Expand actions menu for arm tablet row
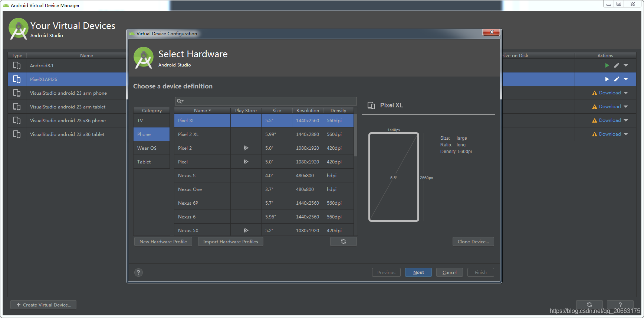 626,107
